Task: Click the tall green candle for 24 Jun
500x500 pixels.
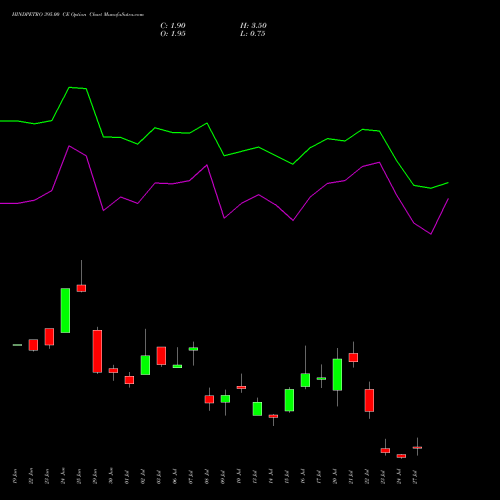Action: [65, 310]
